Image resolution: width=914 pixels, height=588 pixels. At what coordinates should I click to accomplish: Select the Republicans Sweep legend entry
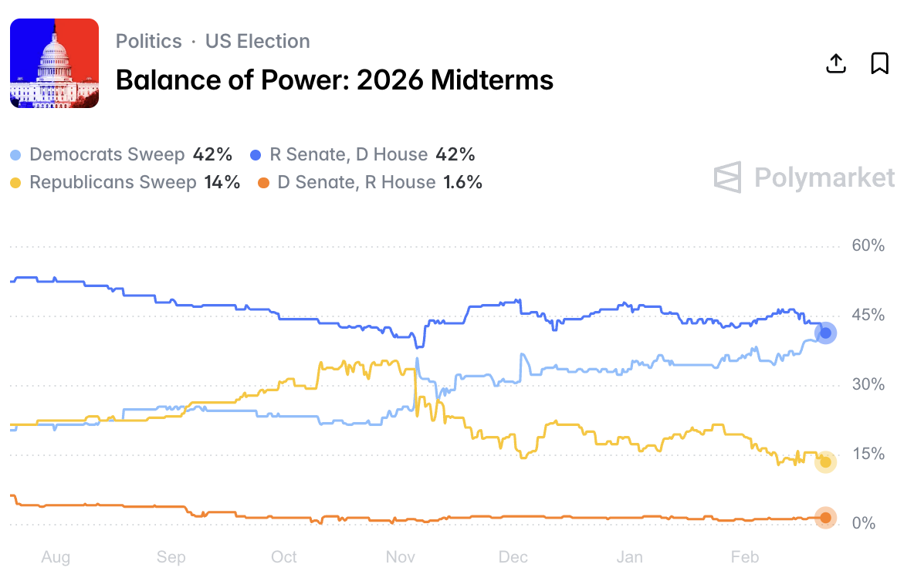[x=113, y=182]
